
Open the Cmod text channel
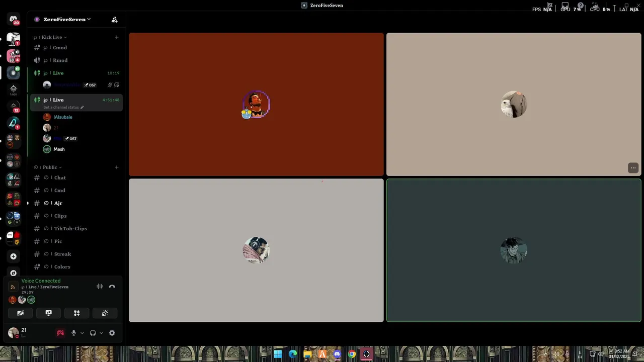(x=75, y=48)
